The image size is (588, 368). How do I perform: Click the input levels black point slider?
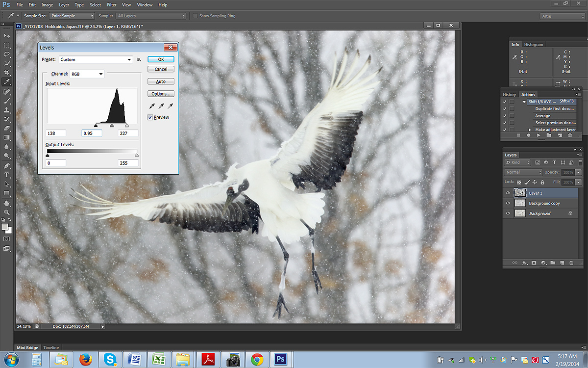(x=96, y=126)
